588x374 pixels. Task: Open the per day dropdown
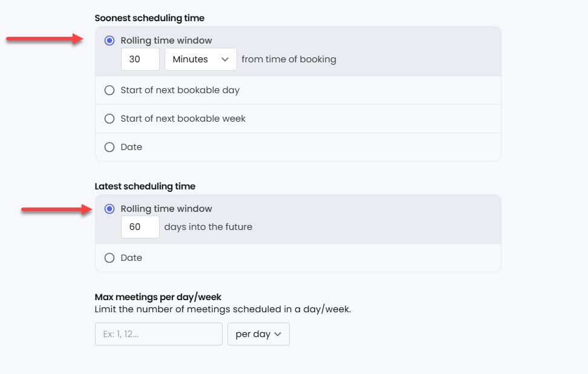(x=258, y=334)
